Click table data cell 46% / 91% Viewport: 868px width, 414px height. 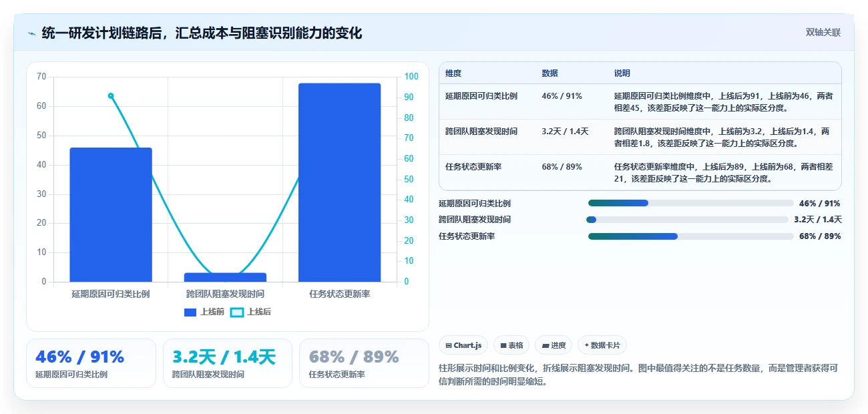point(562,96)
